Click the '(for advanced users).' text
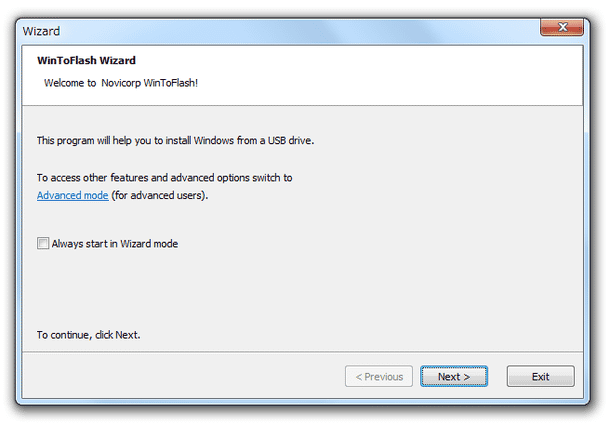Viewport: 610px width, 425px height. [160, 195]
